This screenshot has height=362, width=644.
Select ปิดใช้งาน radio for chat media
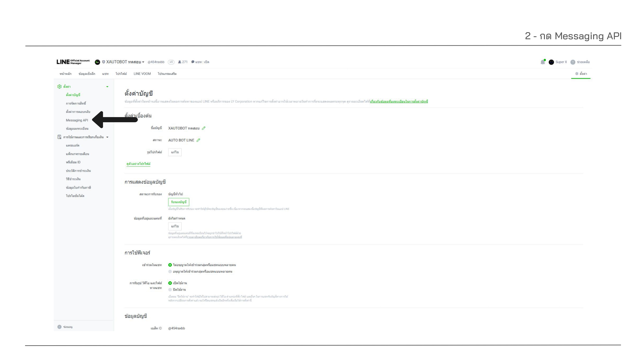(x=170, y=290)
